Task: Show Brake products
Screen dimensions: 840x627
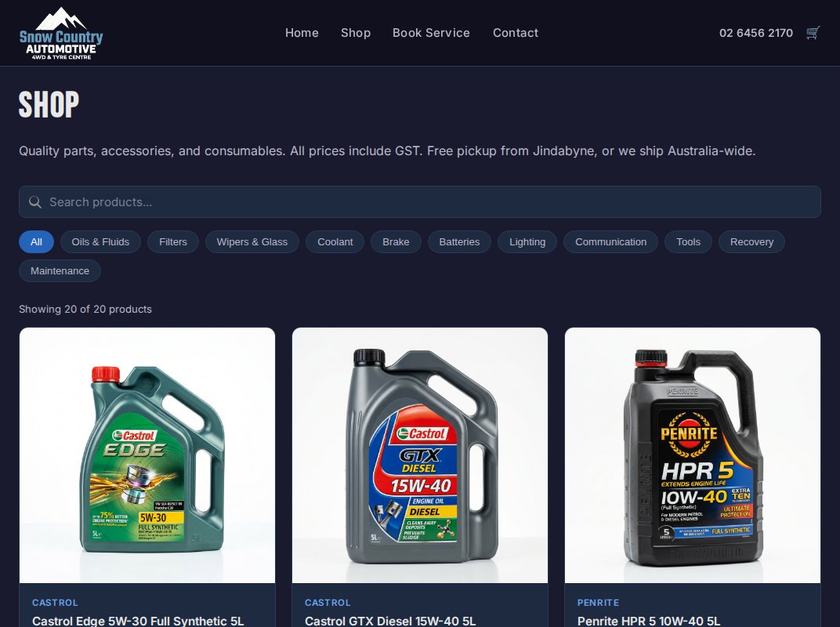Action: (x=396, y=241)
